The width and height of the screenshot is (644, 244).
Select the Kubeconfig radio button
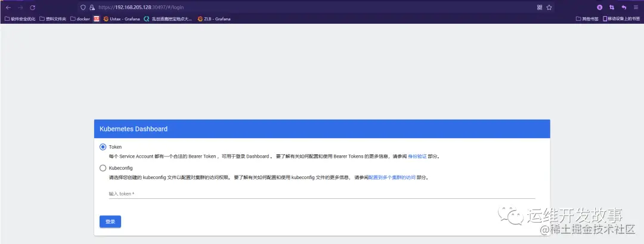point(103,168)
